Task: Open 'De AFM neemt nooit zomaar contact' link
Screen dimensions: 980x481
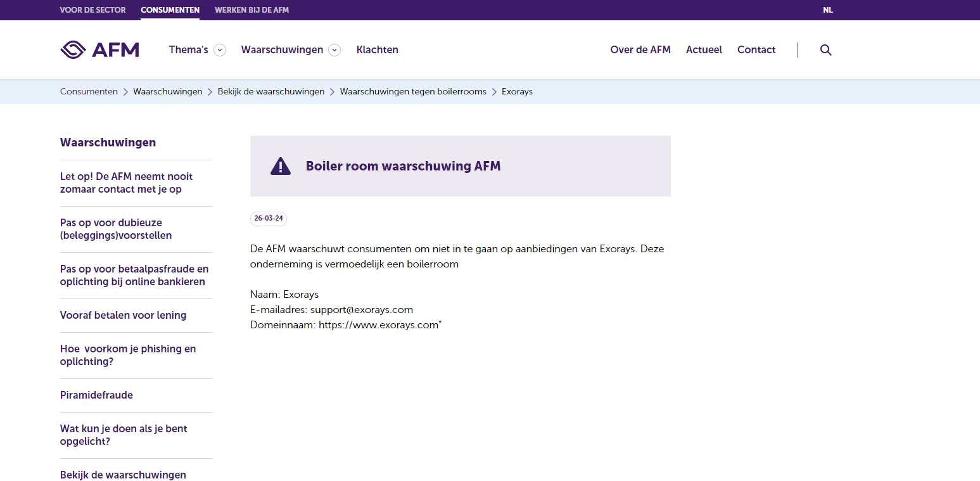Action: pos(126,183)
